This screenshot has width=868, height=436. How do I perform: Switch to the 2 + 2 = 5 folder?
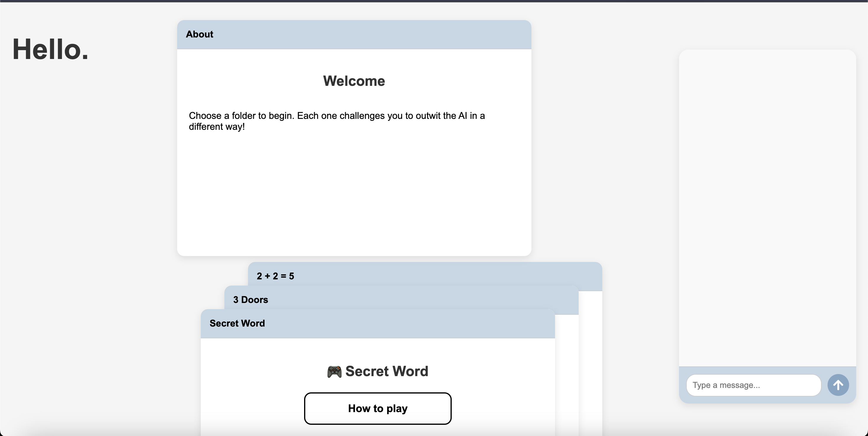pyautogui.click(x=275, y=276)
